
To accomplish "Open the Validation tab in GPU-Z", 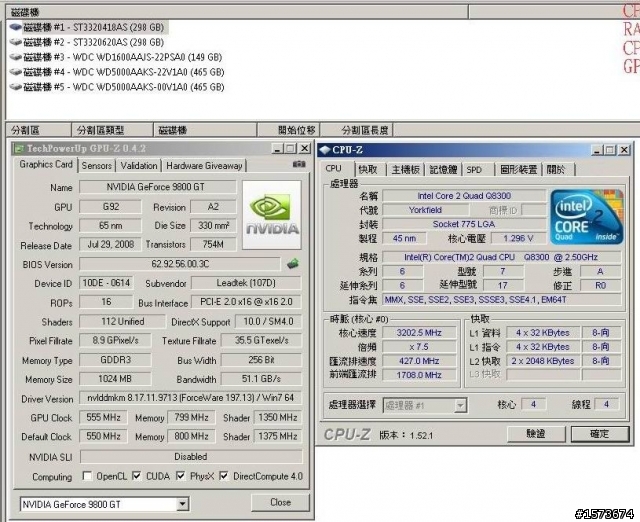I will pos(139,166).
